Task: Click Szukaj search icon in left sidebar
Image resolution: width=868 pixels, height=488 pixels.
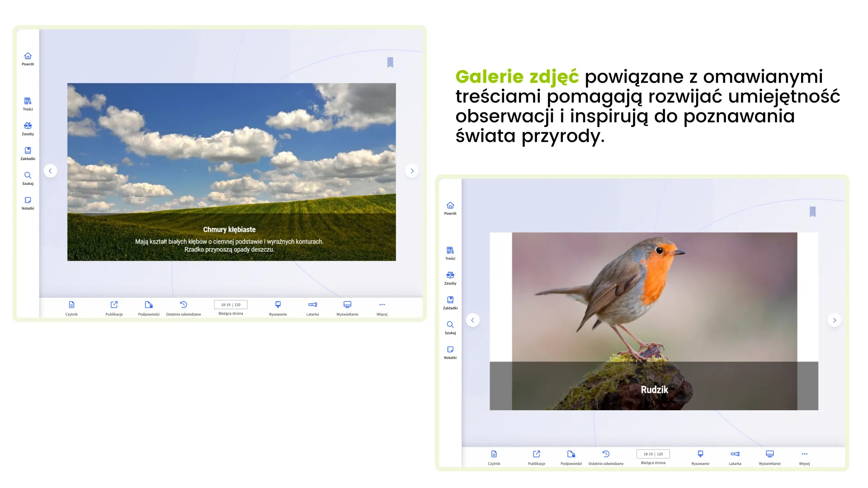Action: tap(28, 176)
